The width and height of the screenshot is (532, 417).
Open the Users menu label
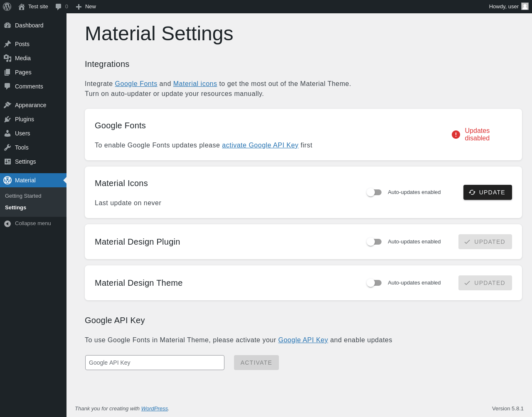pyautogui.click(x=22, y=133)
